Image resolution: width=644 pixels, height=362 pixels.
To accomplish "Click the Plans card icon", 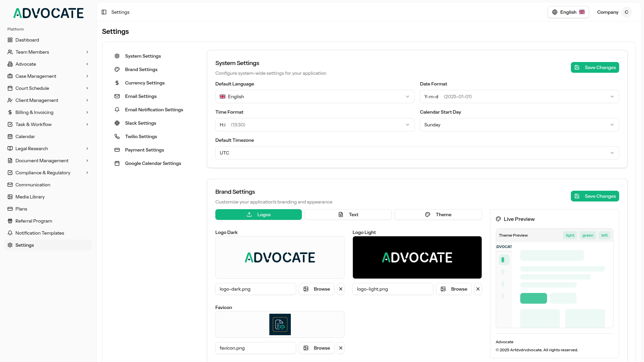I will tap(10, 209).
